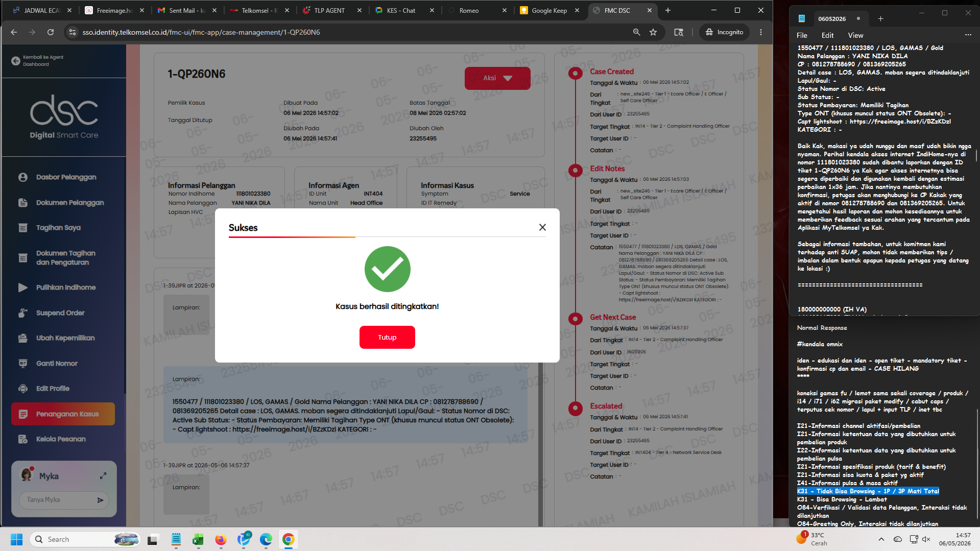Click the site info icon in address bar
Image resolution: width=980 pixels, height=551 pixels.
point(73,32)
